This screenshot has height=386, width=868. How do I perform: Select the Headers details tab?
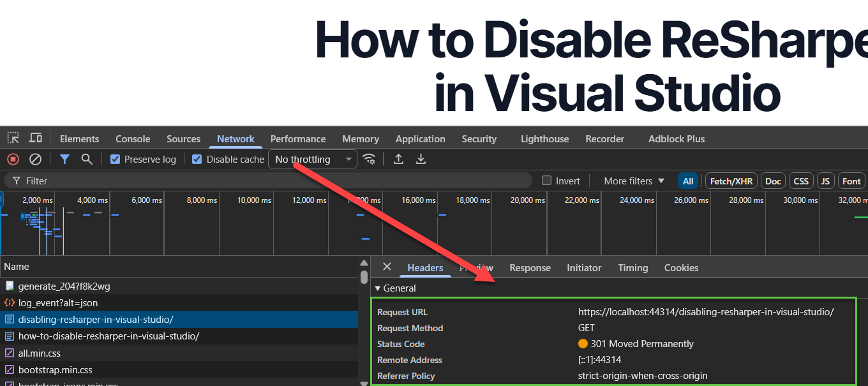(425, 268)
